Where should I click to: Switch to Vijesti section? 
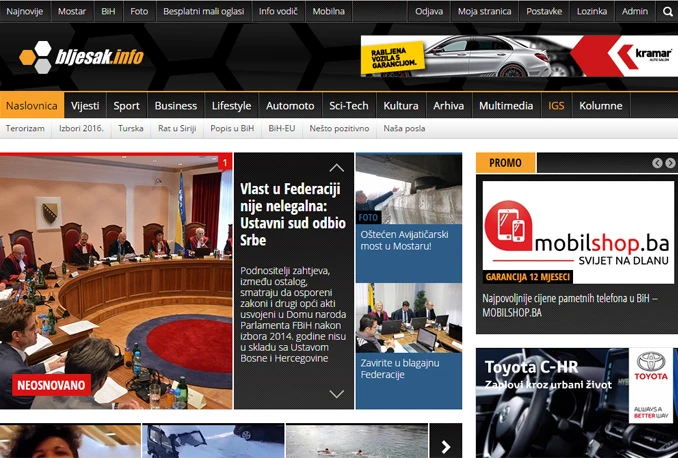(x=85, y=106)
